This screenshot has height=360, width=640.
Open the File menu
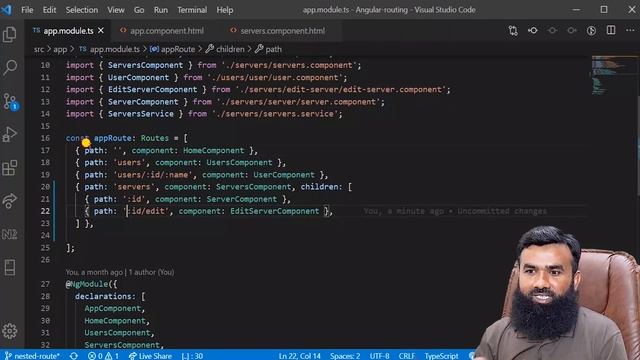(x=27, y=10)
